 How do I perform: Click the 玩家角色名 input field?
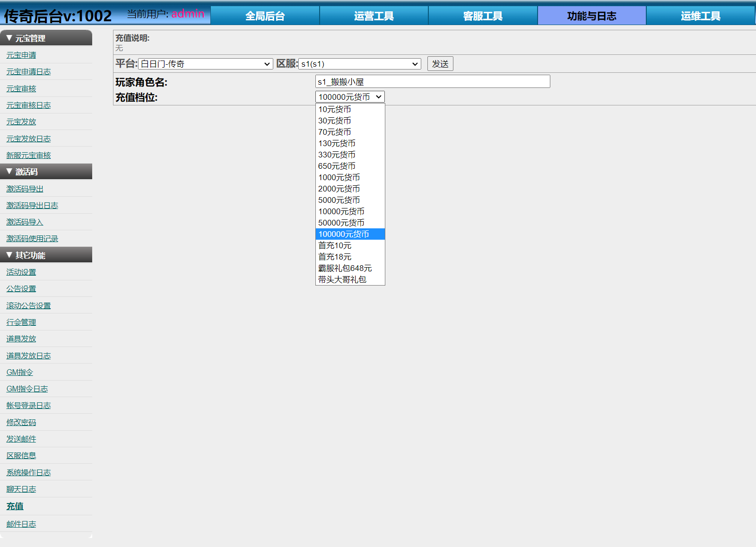click(x=432, y=82)
